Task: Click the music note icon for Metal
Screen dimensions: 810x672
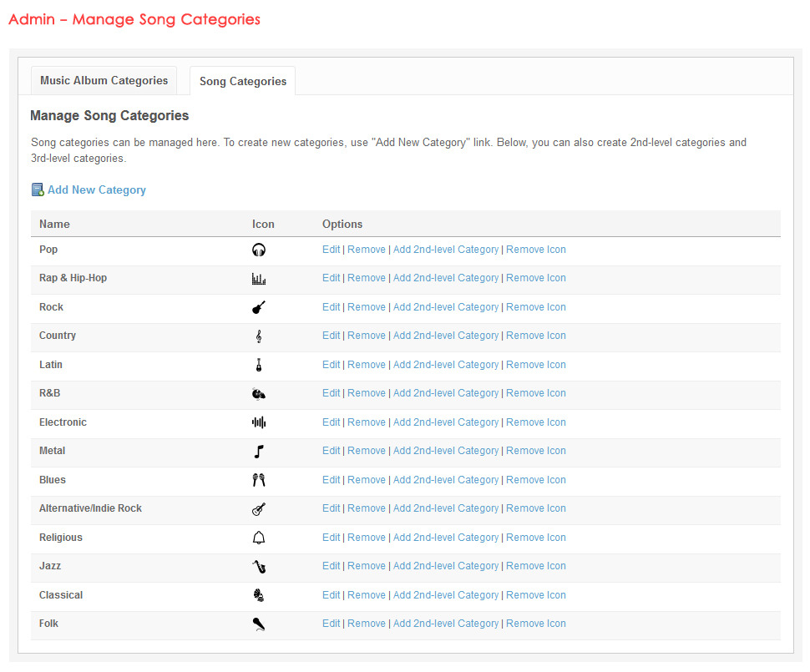Action: coord(259,452)
